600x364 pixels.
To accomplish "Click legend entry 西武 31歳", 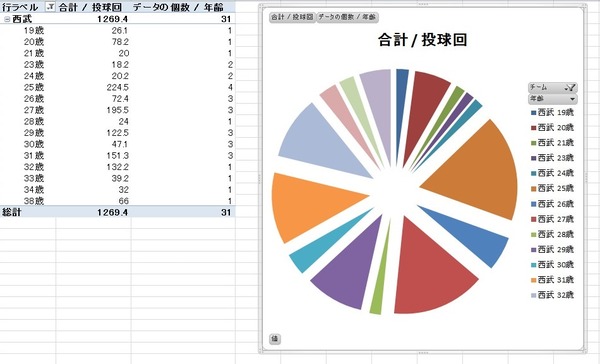I will pyautogui.click(x=553, y=280).
